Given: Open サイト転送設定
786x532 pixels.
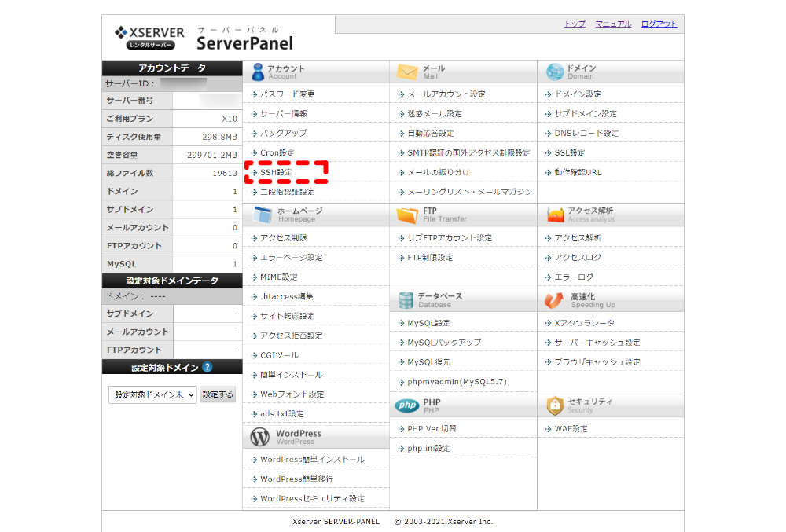Looking at the screenshot, I should coord(287,316).
